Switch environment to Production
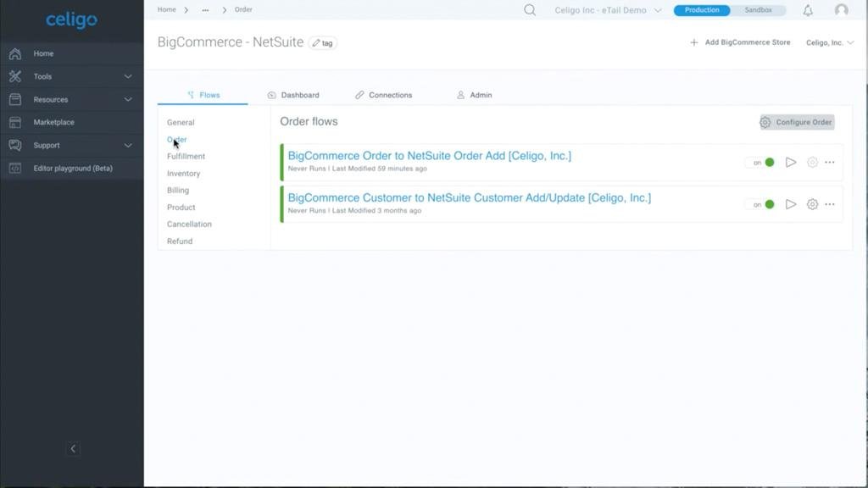The width and height of the screenshot is (868, 488). (701, 10)
